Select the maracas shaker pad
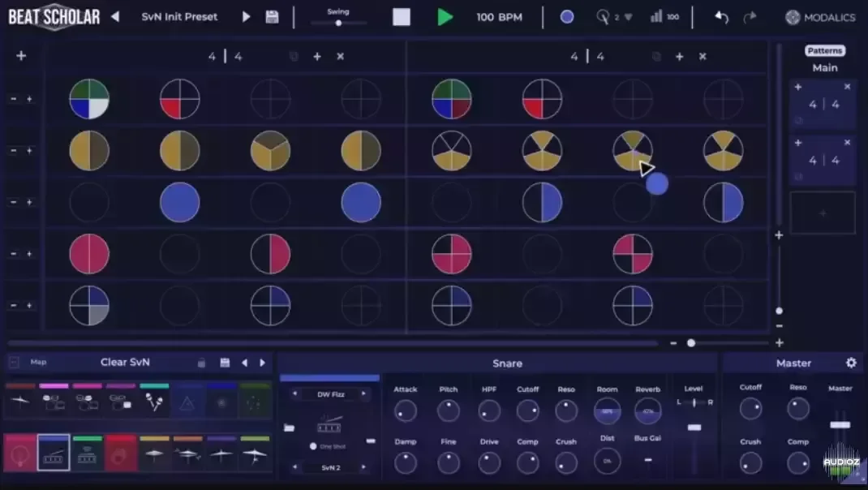Image resolution: width=868 pixels, height=490 pixels. click(154, 401)
